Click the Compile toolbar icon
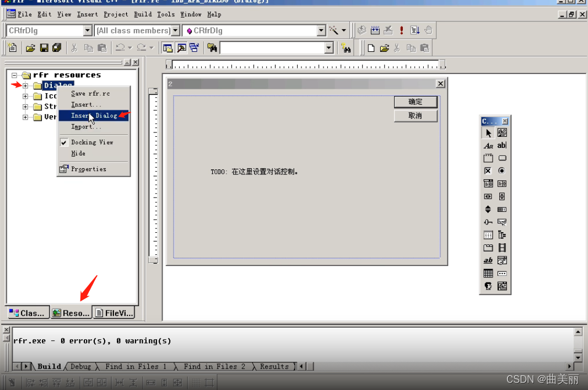Image resolution: width=588 pixels, height=390 pixels. [362, 30]
